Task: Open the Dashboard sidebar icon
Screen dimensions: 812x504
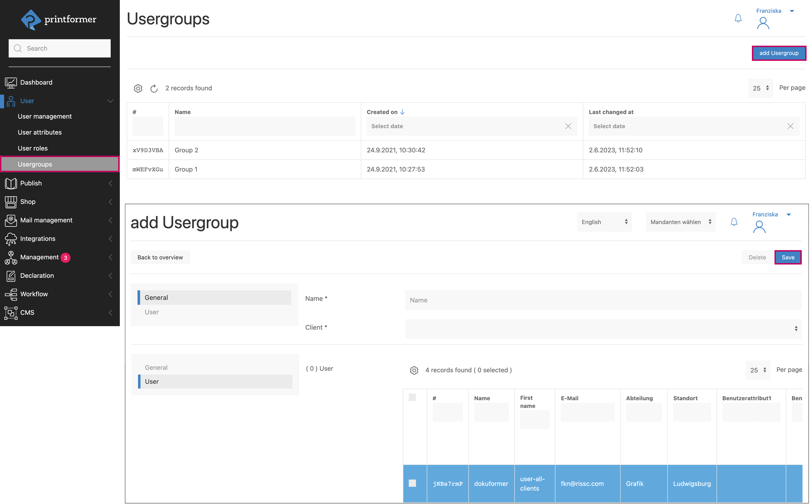Action: [x=11, y=82]
